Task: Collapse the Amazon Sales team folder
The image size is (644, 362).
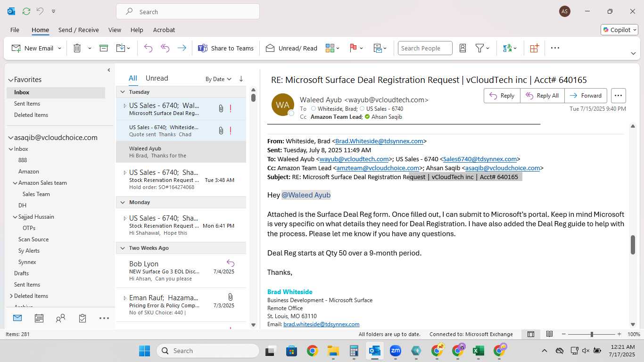Action: (x=15, y=183)
